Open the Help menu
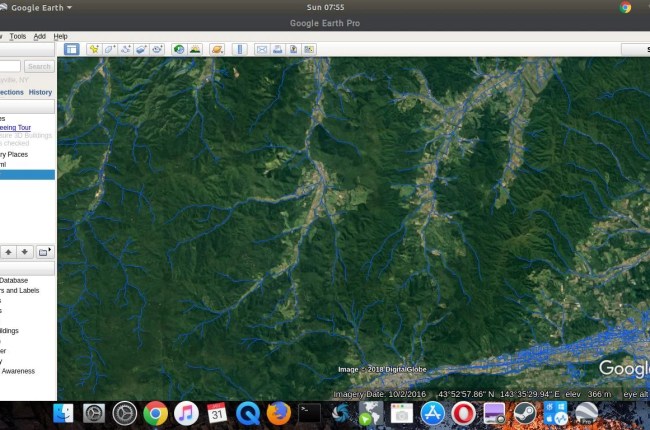This screenshot has width=650, height=430. 61,36
